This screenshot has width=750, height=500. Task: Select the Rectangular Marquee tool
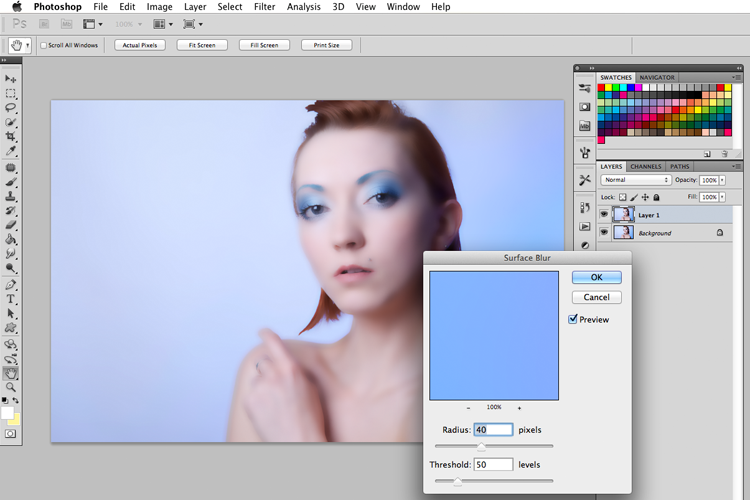coord(11,93)
